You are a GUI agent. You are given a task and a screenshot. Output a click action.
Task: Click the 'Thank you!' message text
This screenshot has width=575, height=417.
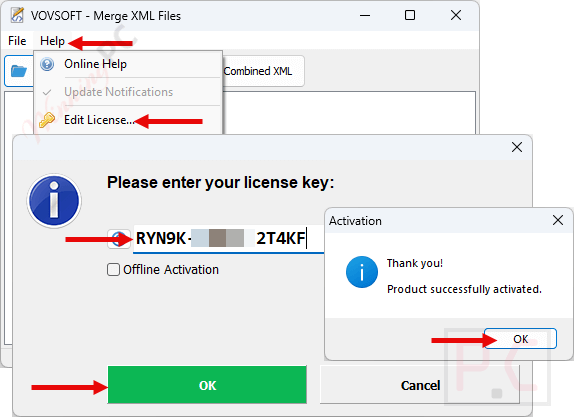pos(415,263)
